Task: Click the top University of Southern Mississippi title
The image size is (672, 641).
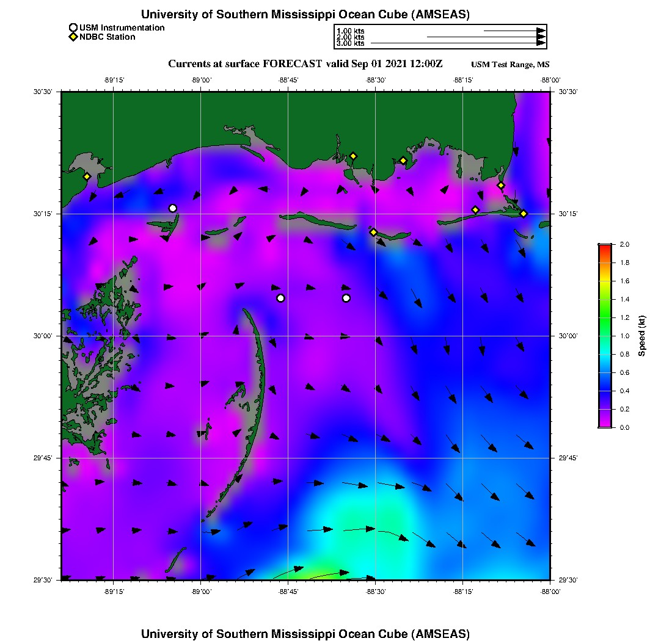Action: (305, 14)
